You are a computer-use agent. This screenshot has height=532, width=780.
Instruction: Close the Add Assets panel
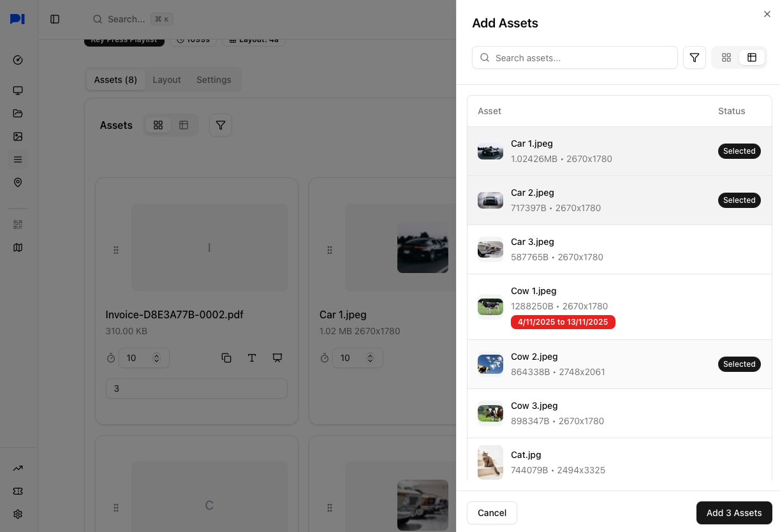pos(767,14)
